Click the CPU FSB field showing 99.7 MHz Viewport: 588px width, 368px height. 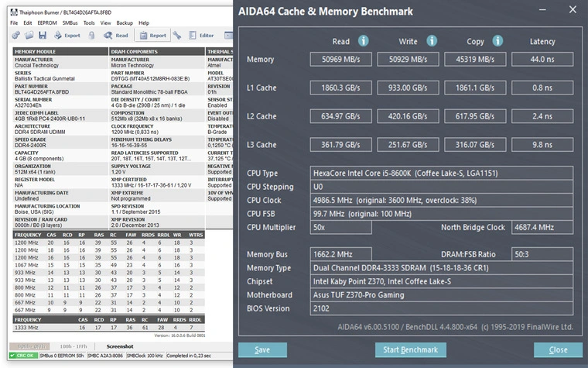tap(441, 214)
